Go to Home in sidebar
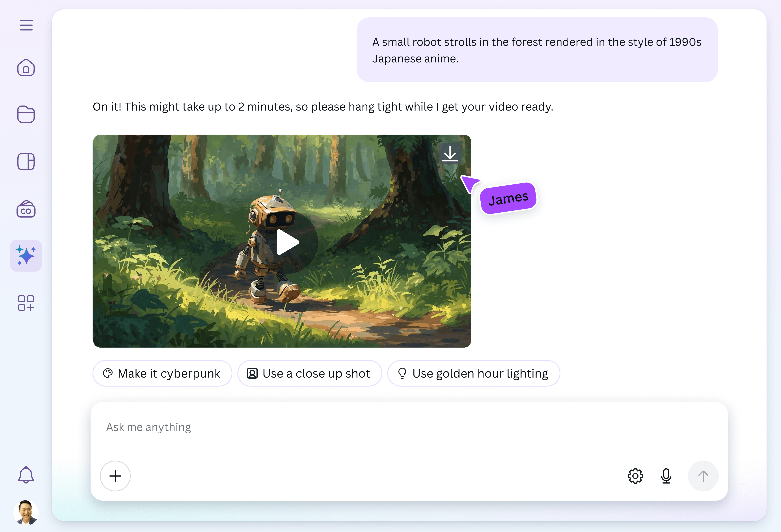Screen dimensions: 781x532 pyautogui.click(x=26, y=68)
